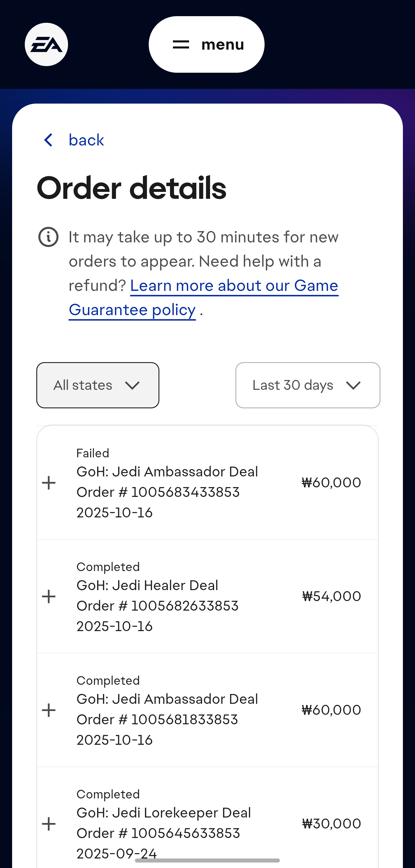This screenshot has width=415, height=868.
Task: Click the chevron in Last 30 days filter
Action: point(353,386)
